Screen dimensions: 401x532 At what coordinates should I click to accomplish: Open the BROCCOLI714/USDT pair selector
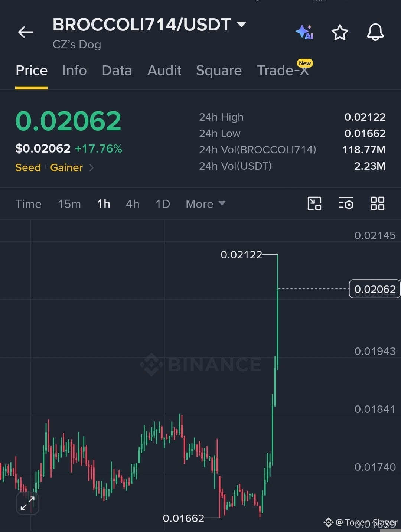point(149,25)
